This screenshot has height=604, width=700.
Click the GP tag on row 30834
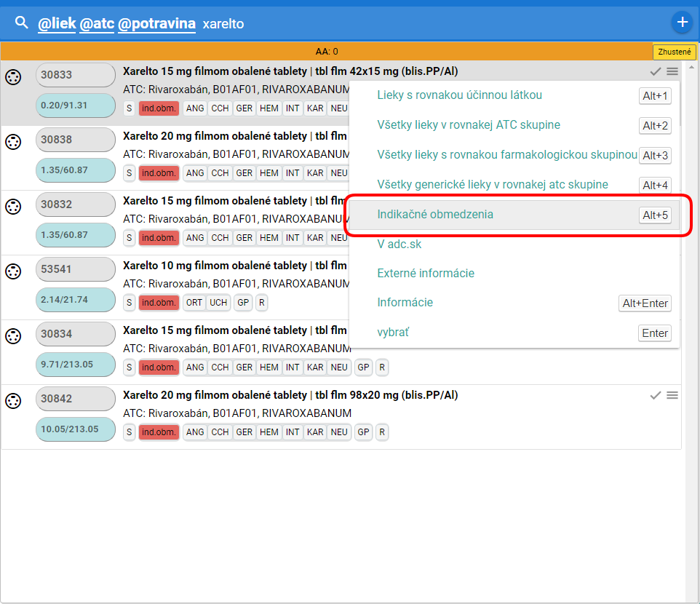(x=363, y=367)
